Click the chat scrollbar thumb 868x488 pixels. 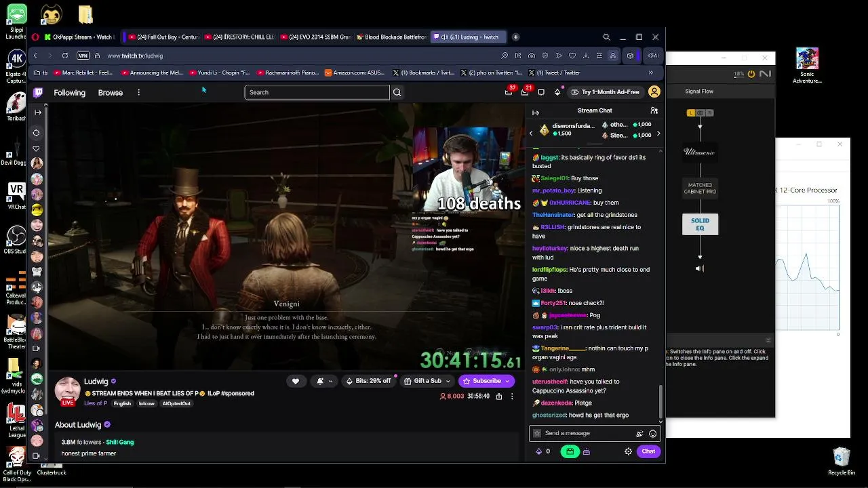[x=661, y=403]
